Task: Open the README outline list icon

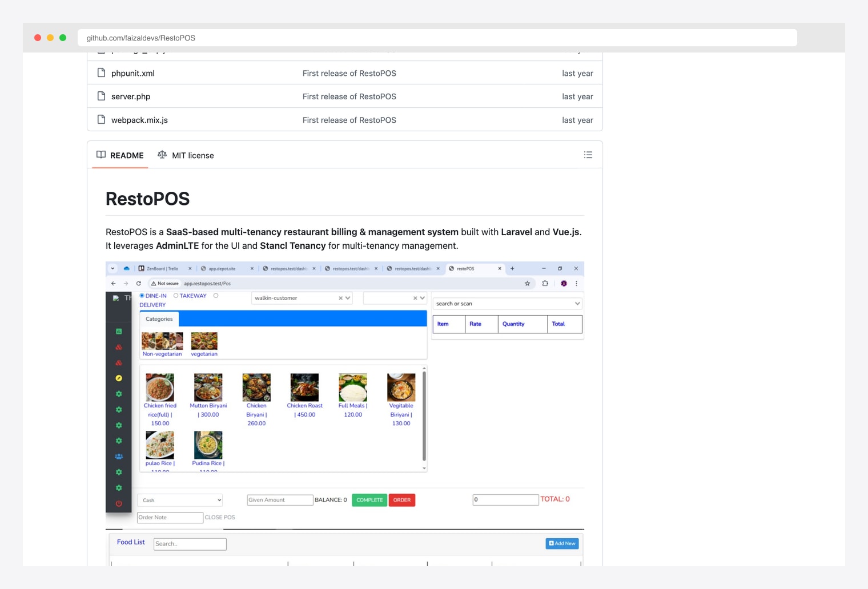Action: [588, 155]
